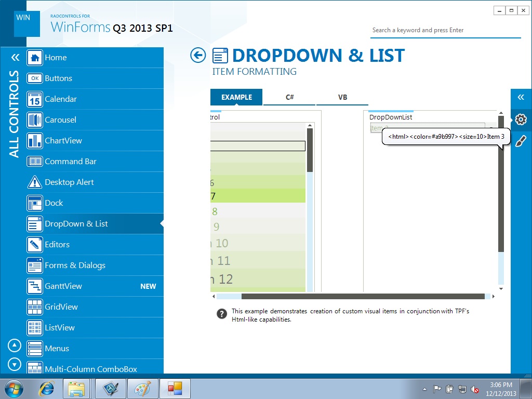The width and height of the screenshot is (532, 399).
Task: Select list item 10
Action: 258,243
